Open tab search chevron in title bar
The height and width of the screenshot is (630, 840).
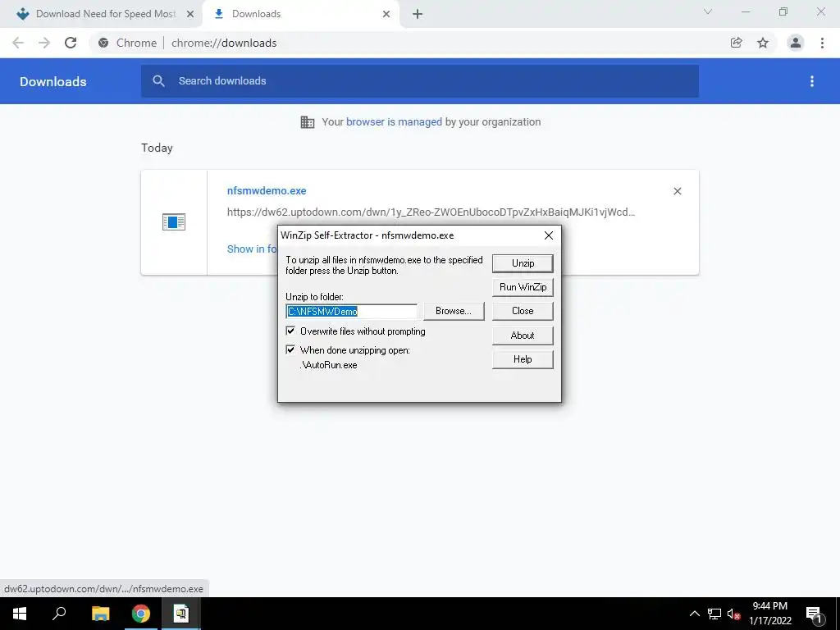708,11
